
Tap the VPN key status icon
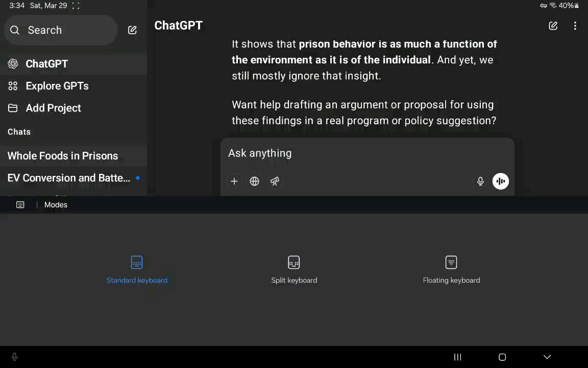544,6
